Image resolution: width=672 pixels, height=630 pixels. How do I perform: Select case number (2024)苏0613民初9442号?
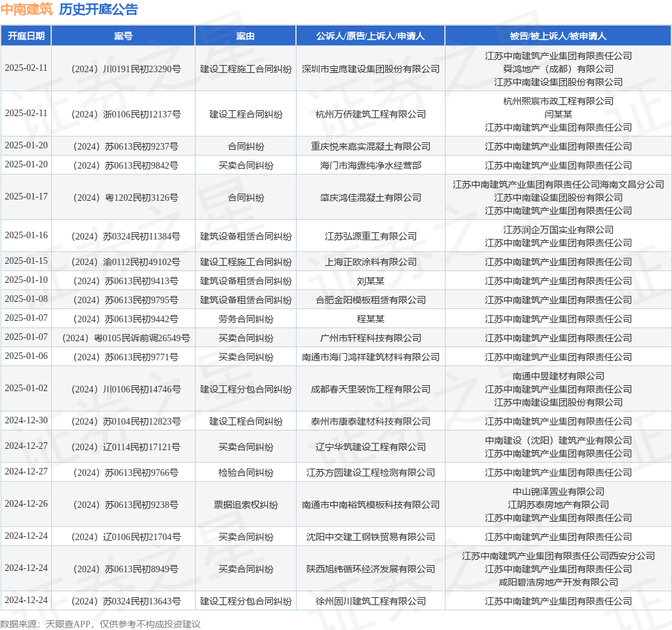click(126, 320)
